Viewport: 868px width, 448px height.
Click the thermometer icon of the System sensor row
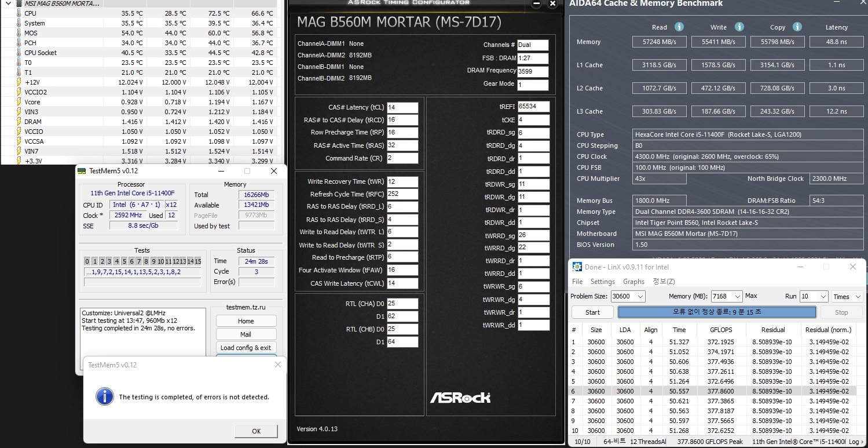[19, 23]
